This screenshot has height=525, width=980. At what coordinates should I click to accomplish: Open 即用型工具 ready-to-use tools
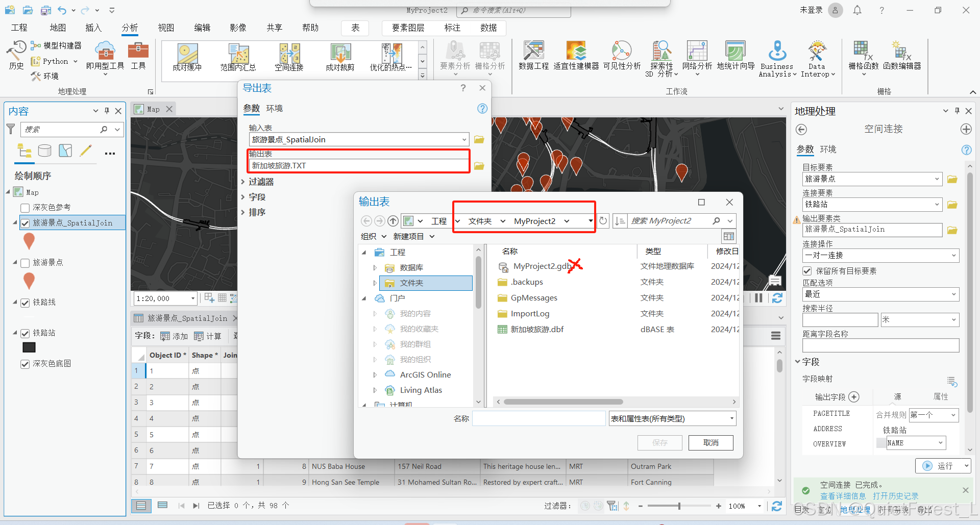(105, 57)
